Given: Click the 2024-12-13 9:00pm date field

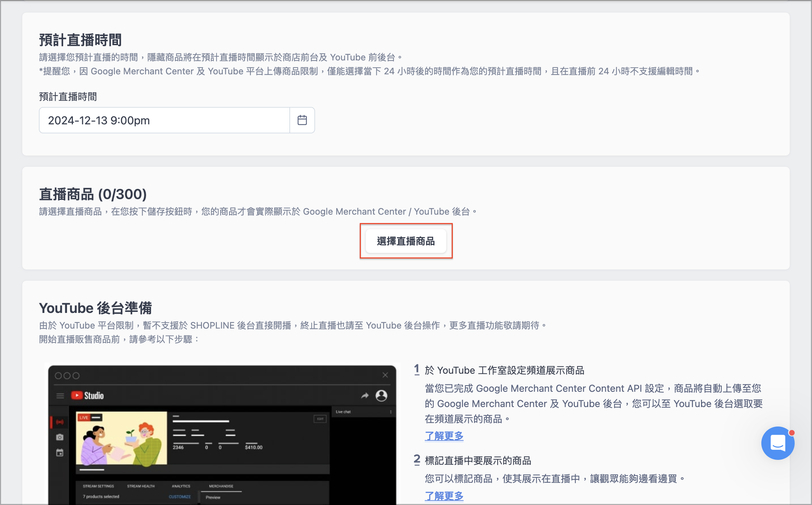Looking at the screenshot, I should click(x=164, y=120).
